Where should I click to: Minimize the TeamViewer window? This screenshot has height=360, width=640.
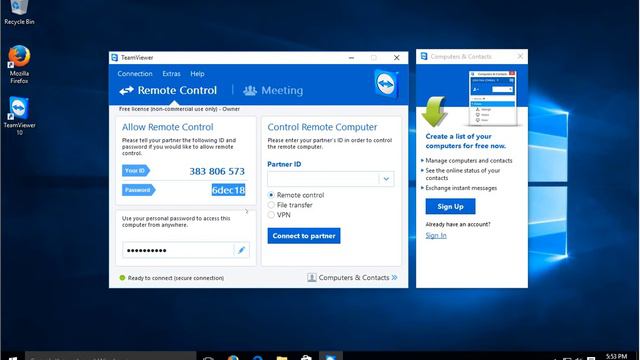tap(351, 58)
